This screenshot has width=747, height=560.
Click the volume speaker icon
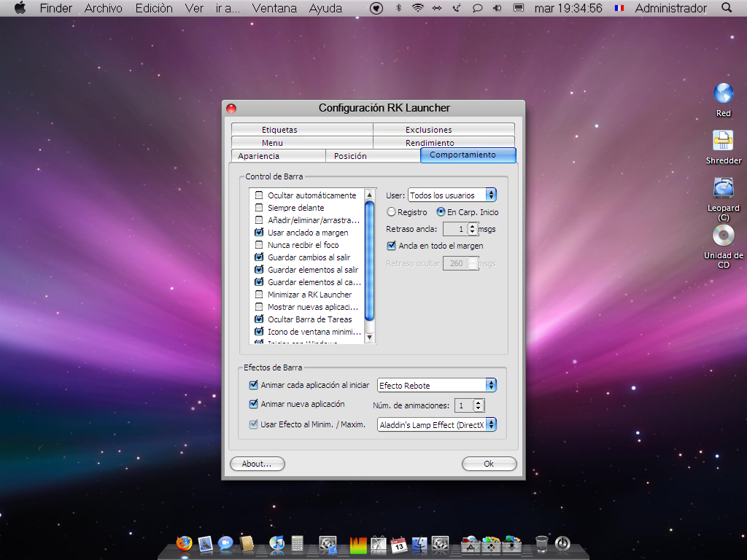(x=498, y=8)
